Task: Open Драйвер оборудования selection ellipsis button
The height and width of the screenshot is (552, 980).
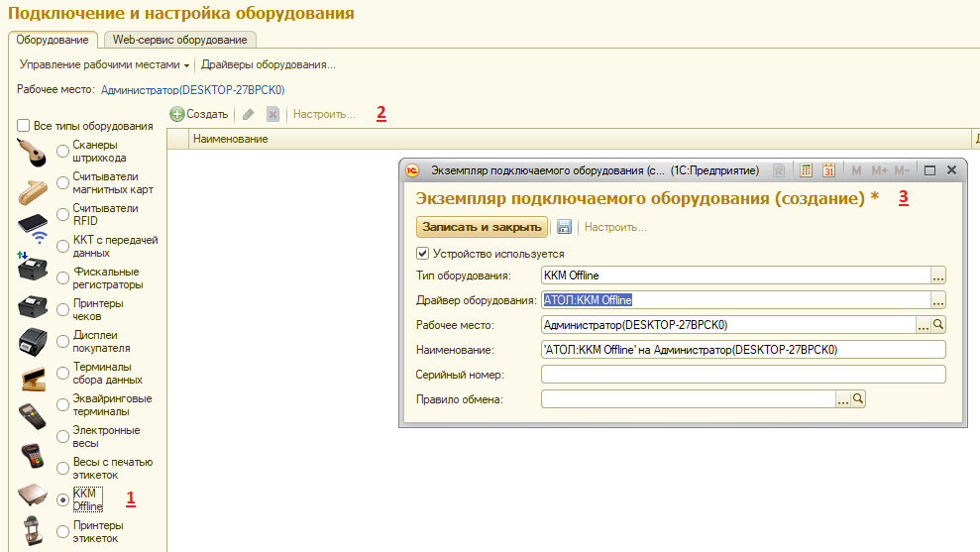Action: (938, 300)
